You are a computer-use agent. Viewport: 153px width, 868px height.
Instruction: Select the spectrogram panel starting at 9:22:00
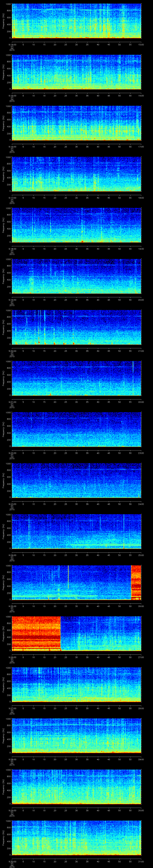pyautogui.click(x=77, y=430)
